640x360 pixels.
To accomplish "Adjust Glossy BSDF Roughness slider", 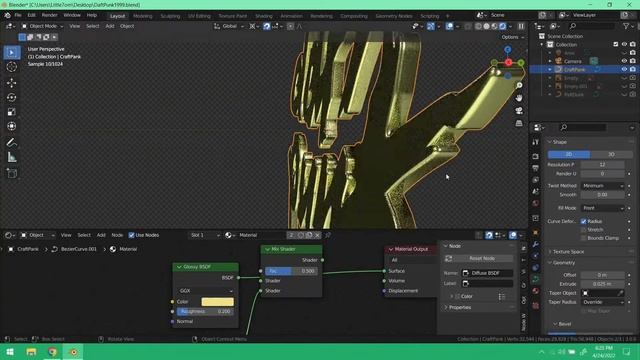I will click(206, 311).
